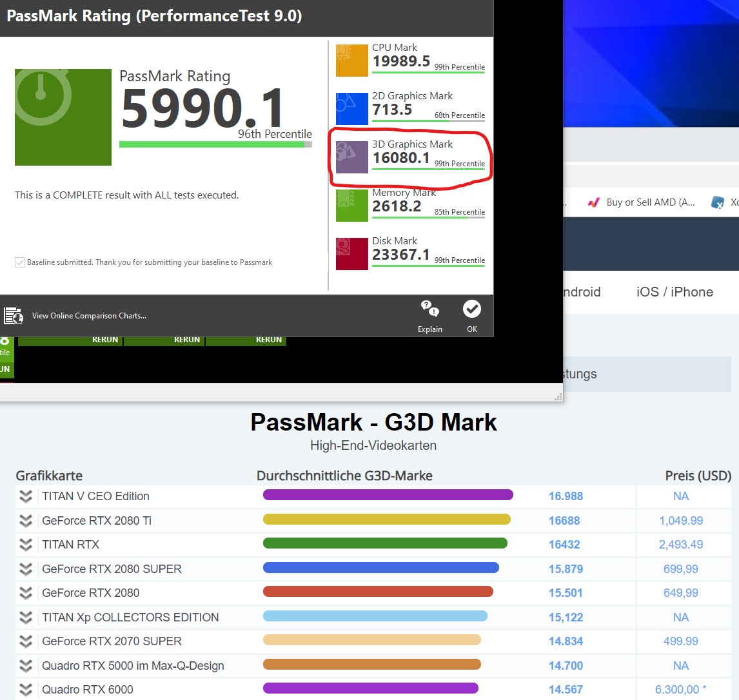Viewport: 739px width, 700px height.
Task: Click the 6.300,00 price link
Action: pyautogui.click(x=680, y=690)
